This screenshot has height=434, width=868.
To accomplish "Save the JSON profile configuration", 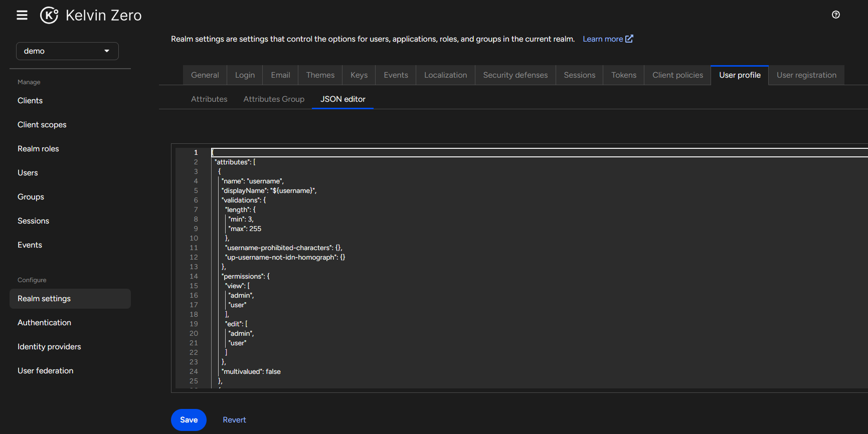I will [x=189, y=420].
